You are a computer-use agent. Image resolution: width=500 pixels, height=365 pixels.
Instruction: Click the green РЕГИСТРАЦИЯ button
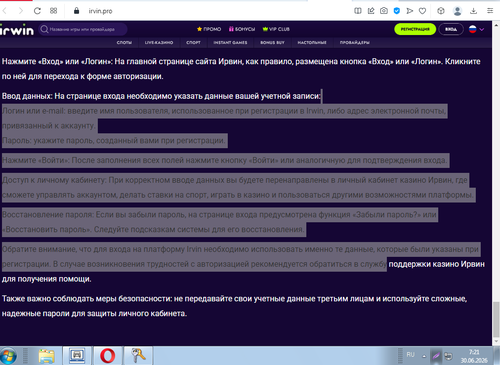pos(415,29)
